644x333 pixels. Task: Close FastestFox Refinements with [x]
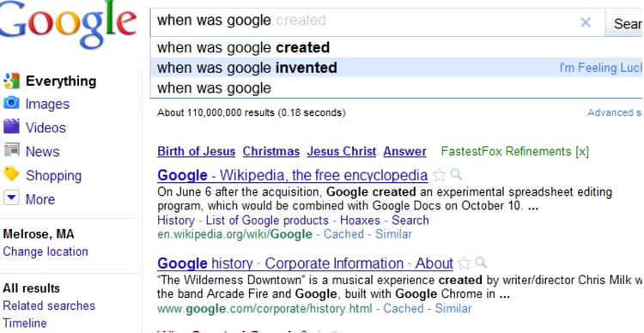pyautogui.click(x=582, y=152)
